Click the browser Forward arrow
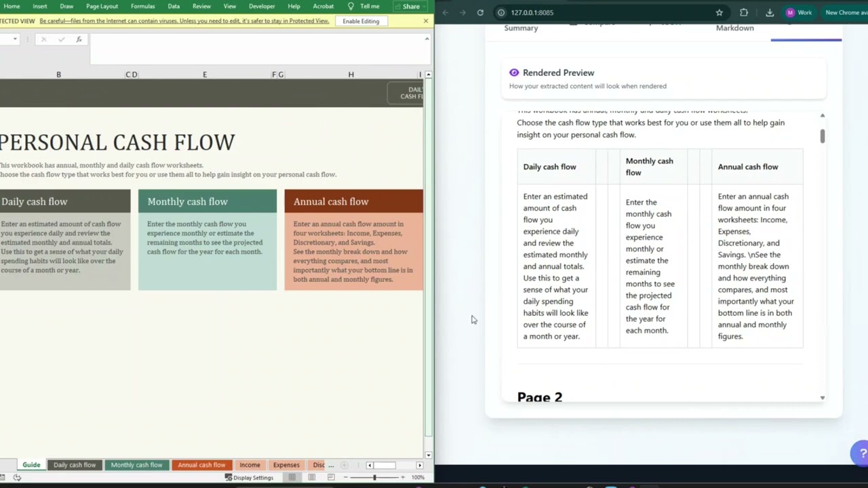Image resolution: width=868 pixels, height=488 pixels. pyautogui.click(x=462, y=12)
